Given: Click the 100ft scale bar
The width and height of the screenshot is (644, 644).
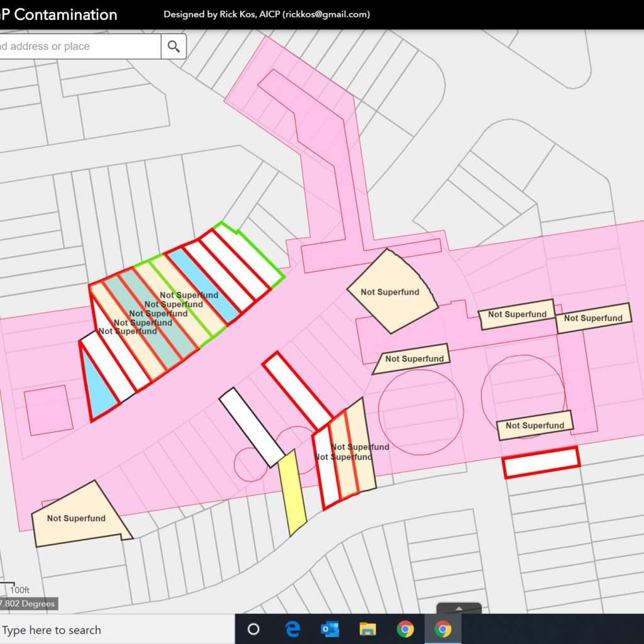Looking at the screenshot, I should click(x=19, y=590).
